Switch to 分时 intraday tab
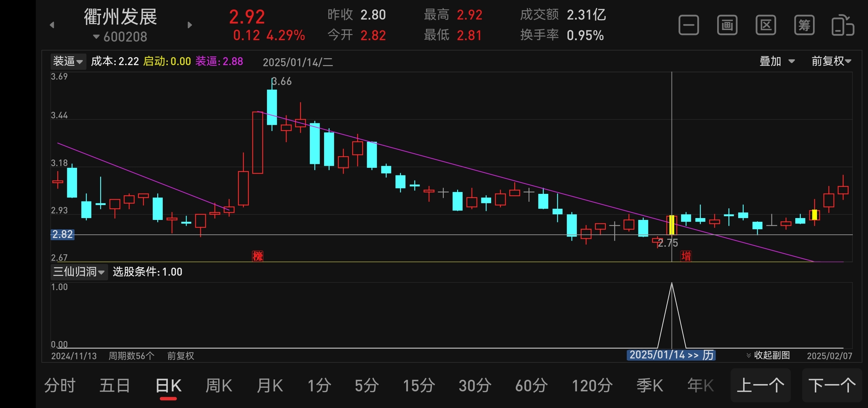Image resolution: width=868 pixels, height=408 pixels. tap(60, 386)
